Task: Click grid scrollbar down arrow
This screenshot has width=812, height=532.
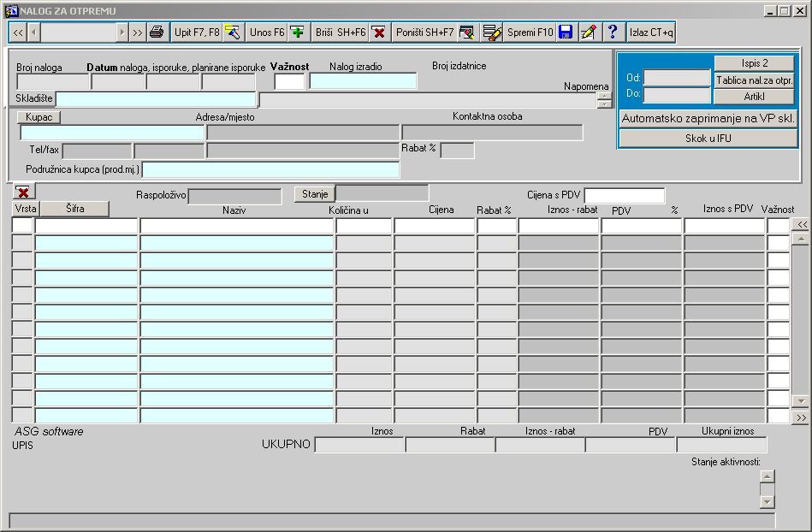Action: coord(801,401)
